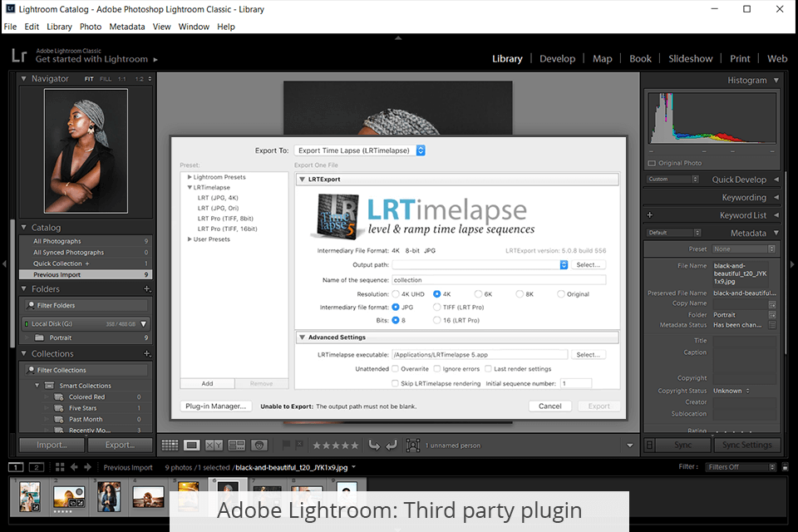Click main window display button 1

[x=16, y=467]
